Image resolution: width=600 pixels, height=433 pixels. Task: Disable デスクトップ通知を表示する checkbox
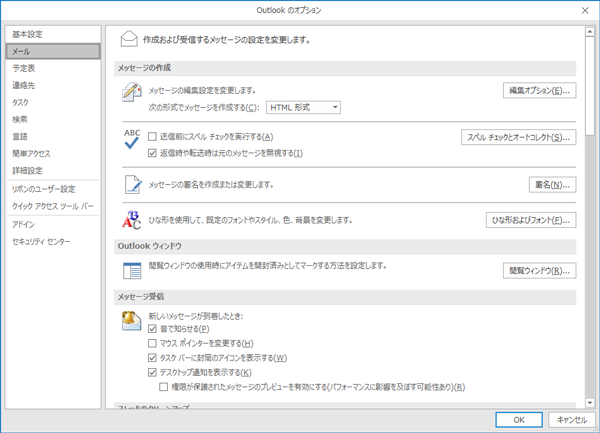(x=152, y=372)
